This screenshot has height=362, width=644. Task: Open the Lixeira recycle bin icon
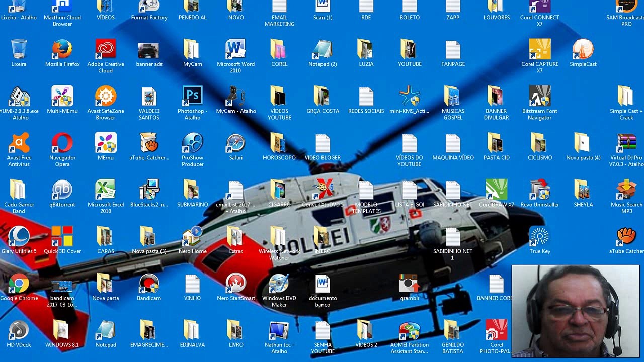[x=19, y=50]
